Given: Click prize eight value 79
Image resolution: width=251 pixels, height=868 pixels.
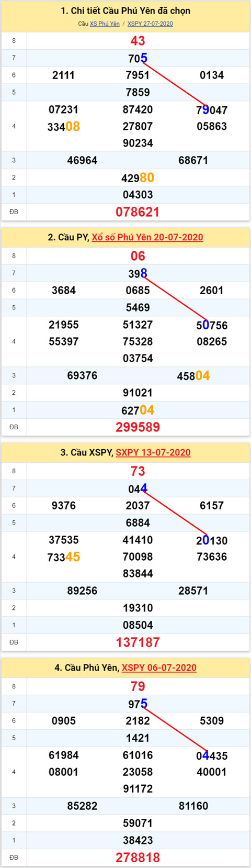Looking at the screenshot, I should click(x=138, y=686).
